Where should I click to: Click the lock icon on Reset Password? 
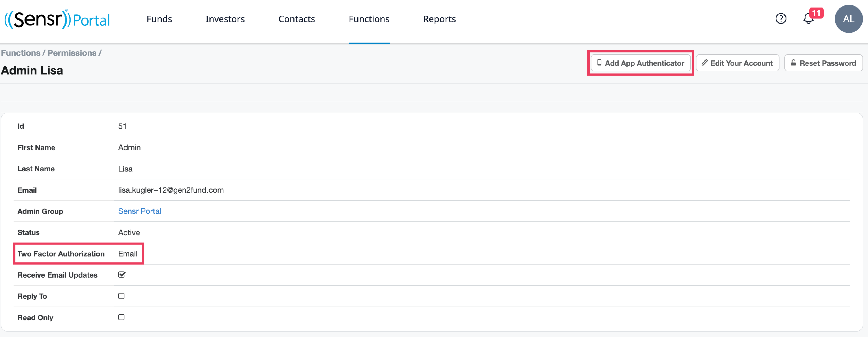coord(793,63)
